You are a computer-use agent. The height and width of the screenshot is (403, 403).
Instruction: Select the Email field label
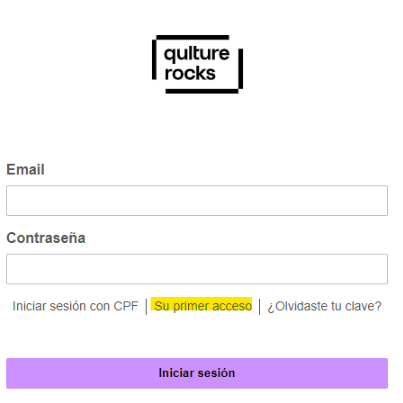(x=25, y=169)
